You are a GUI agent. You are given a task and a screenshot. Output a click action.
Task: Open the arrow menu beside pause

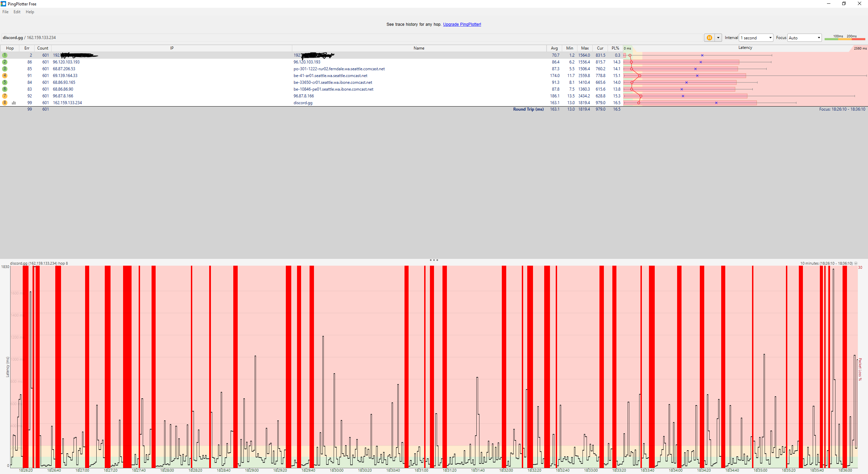click(718, 38)
